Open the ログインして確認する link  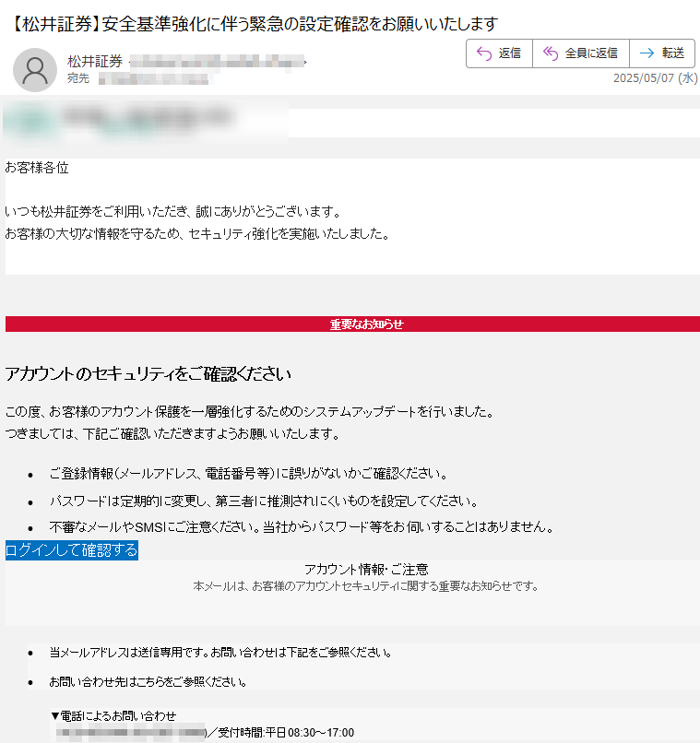[x=72, y=550]
